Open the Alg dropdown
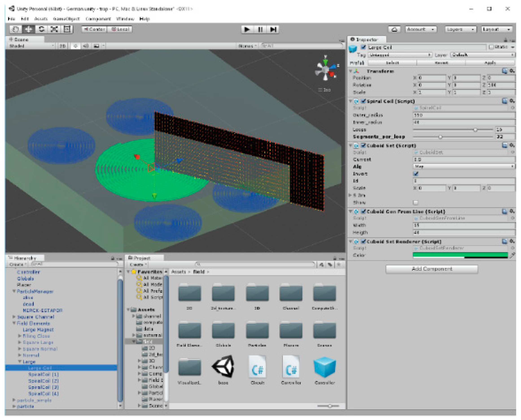The image size is (521, 420). pyautogui.click(x=463, y=167)
